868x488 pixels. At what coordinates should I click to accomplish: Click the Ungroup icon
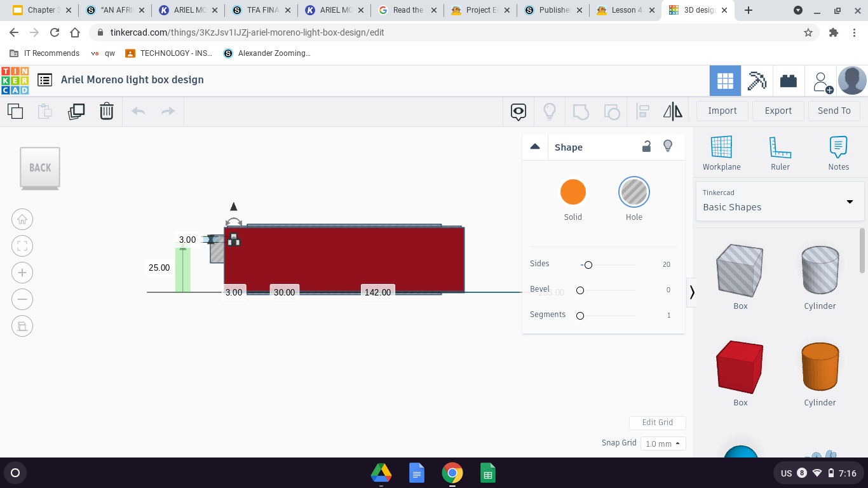pos(611,111)
